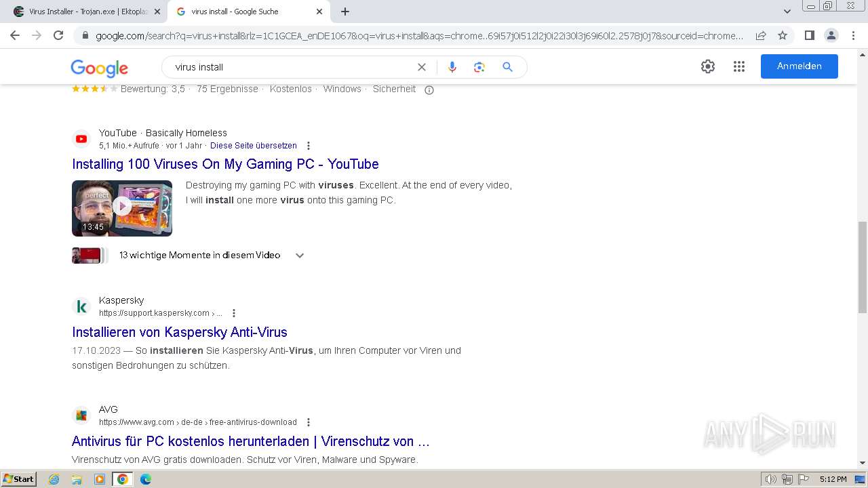The width and height of the screenshot is (868, 488).
Task: Click the Chrome address bar URL
Action: coord(419,35)
